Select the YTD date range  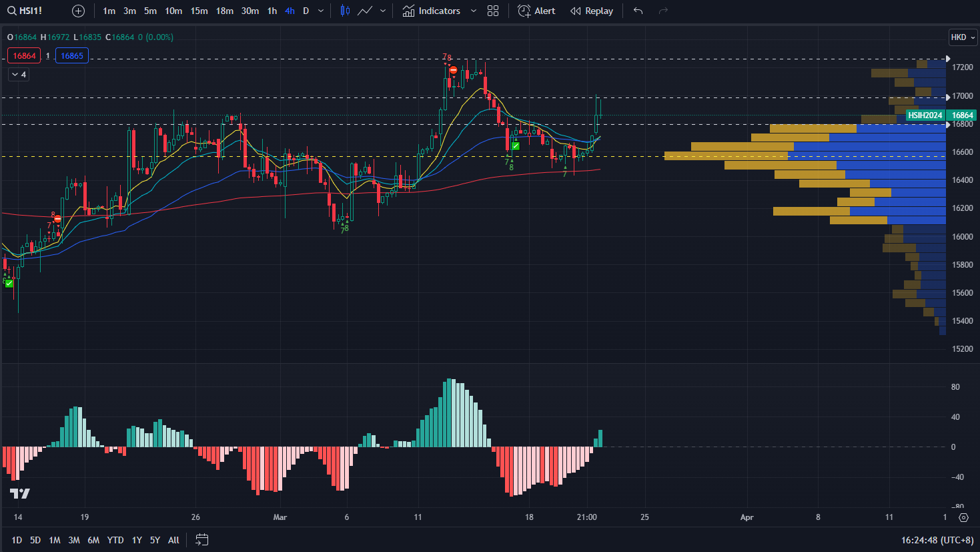115,540
